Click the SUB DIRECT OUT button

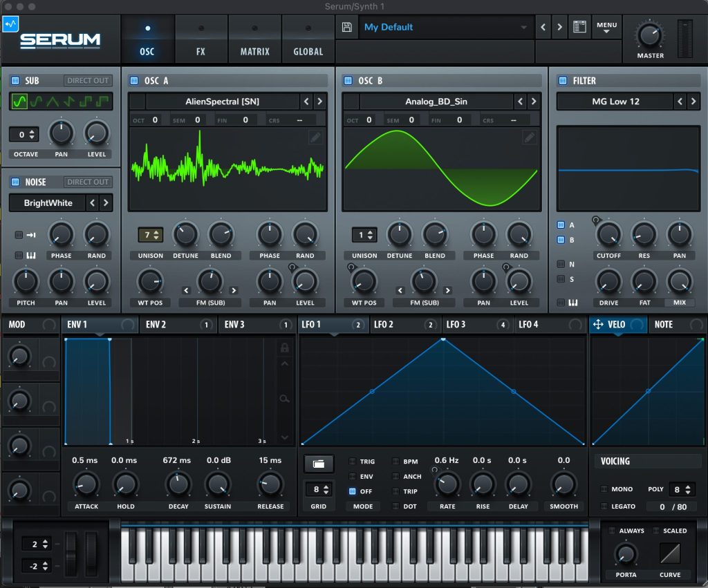[88, 80]
